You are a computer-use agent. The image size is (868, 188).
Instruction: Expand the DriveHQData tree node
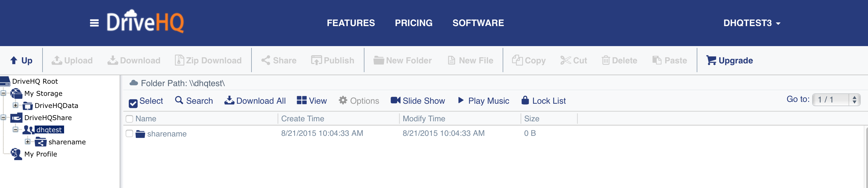(x=15, y=105)
